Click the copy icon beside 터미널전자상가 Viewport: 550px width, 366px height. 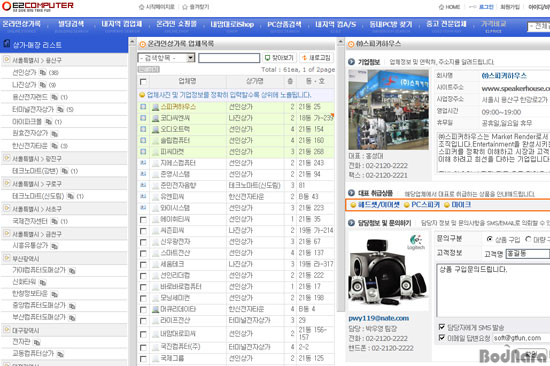[x=60, y=109]
